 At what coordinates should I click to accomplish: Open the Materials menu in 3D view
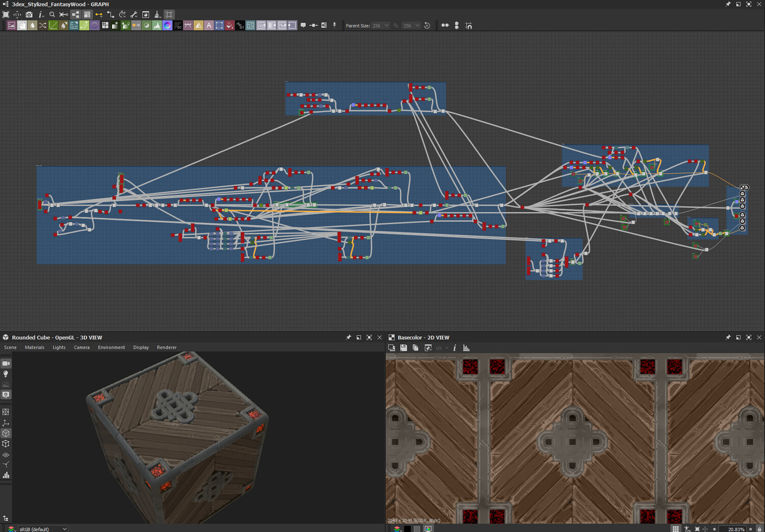34,348
